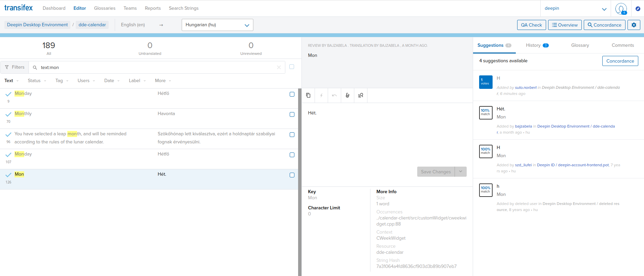Open Hungarian (hu) language dropdown
The image size is (644, 276).
point(217,25)
